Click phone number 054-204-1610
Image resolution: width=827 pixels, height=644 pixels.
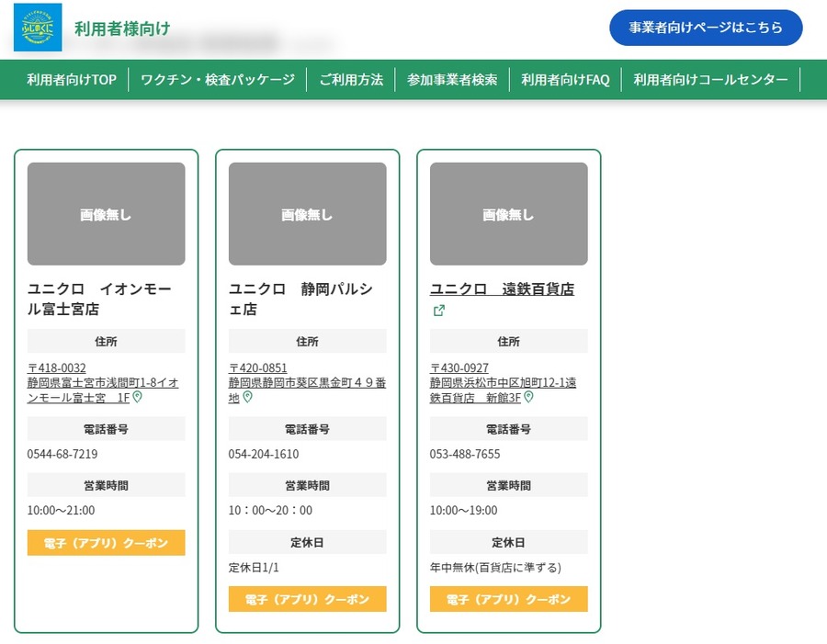point(264,454)
